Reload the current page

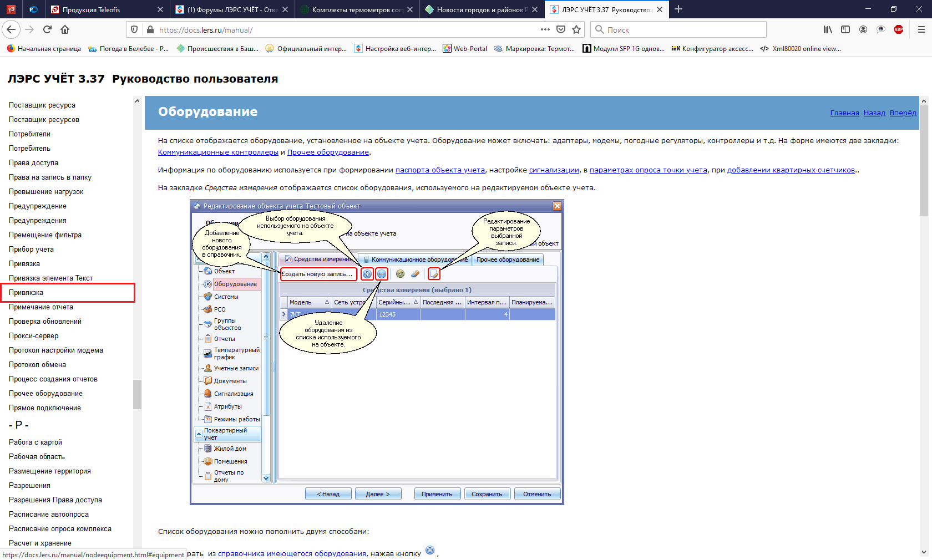coord(48,29)
